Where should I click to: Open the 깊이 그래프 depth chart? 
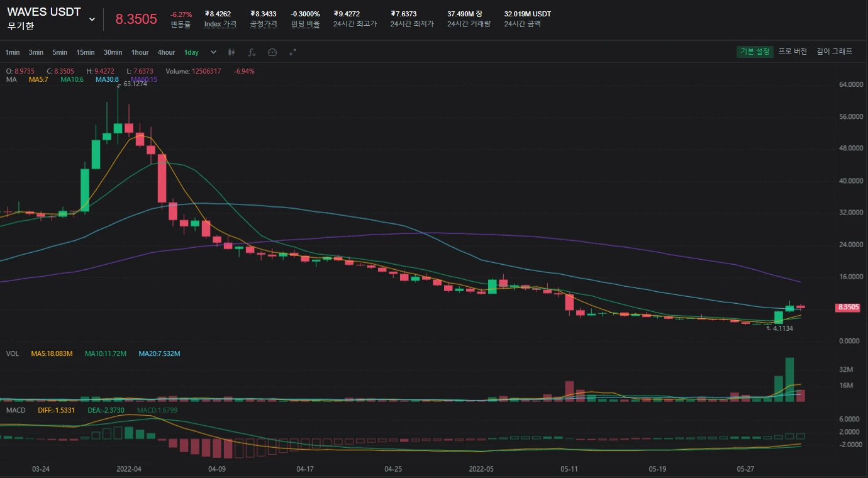(x=835, y=52)
